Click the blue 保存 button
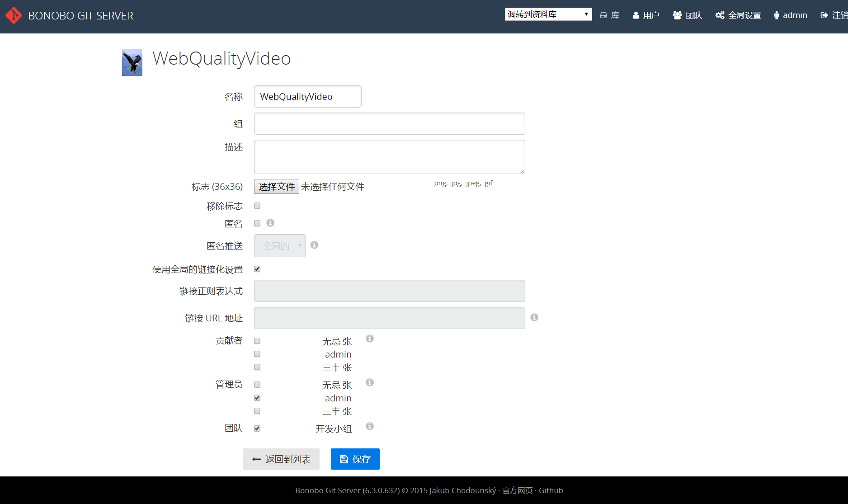The width and height of the screenshot is (848, 504). coord(355,459)
